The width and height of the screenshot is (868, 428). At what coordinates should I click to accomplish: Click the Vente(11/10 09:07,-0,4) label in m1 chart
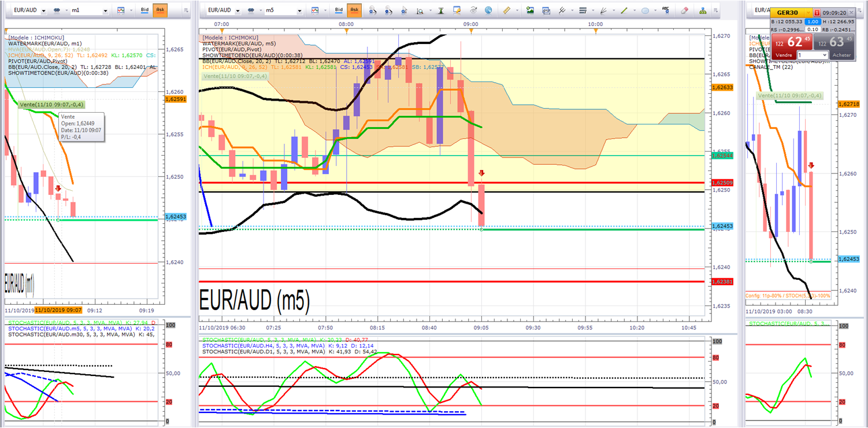click(x=51, y=105)
